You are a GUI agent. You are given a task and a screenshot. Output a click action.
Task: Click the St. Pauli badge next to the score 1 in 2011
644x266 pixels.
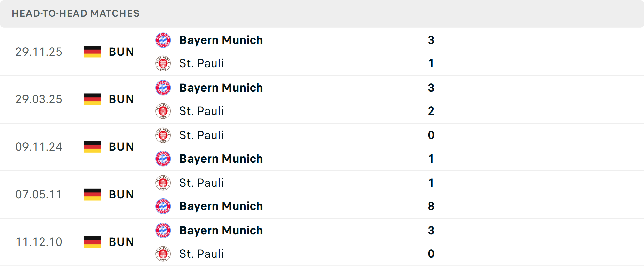coord(163,183)
